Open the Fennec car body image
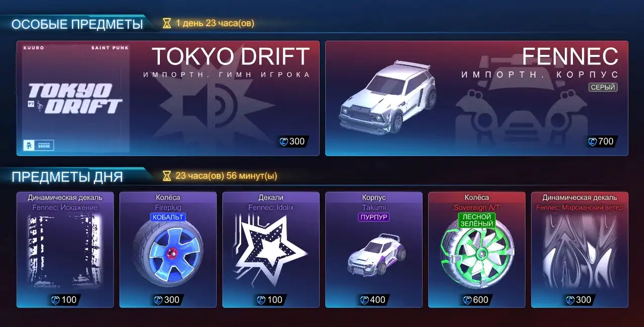644x327 pixels. coord(388,98)
